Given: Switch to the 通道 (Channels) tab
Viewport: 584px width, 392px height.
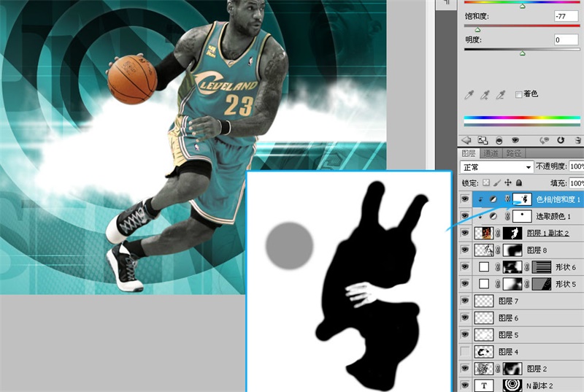Looking at the screenshot, I should (491, 153).
